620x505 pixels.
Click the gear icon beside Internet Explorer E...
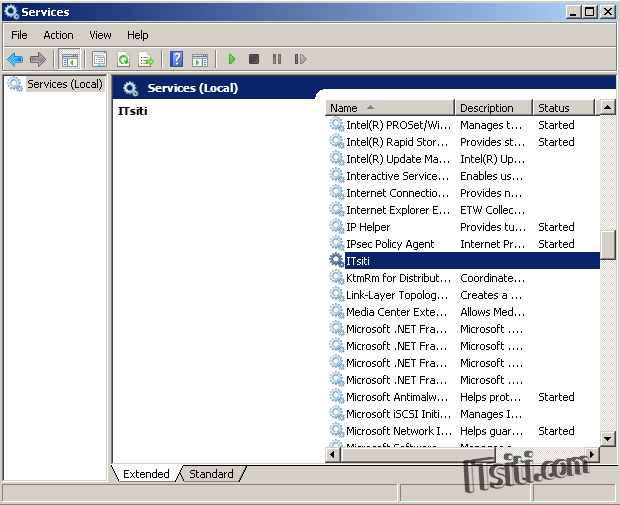(336, 209)
